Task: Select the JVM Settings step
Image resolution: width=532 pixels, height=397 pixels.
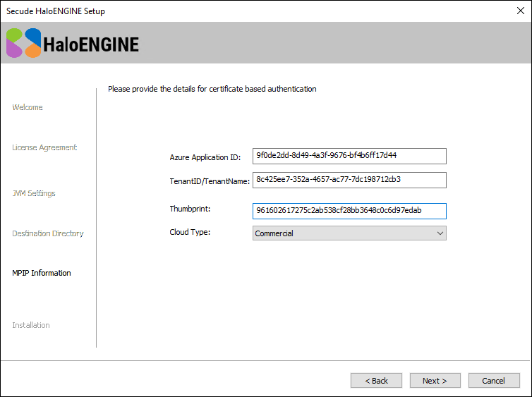Action: 34,193
